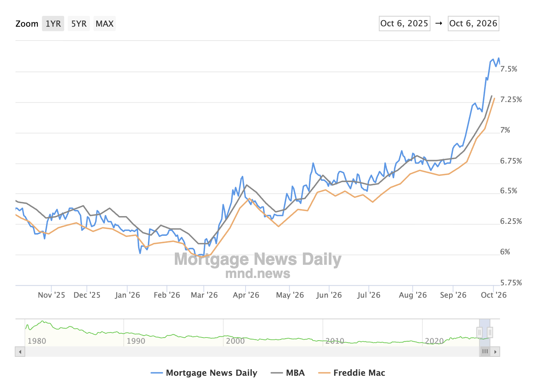Click the 7% y-axis label
Viewport: 533px width, 392px height.
[505, 130]
